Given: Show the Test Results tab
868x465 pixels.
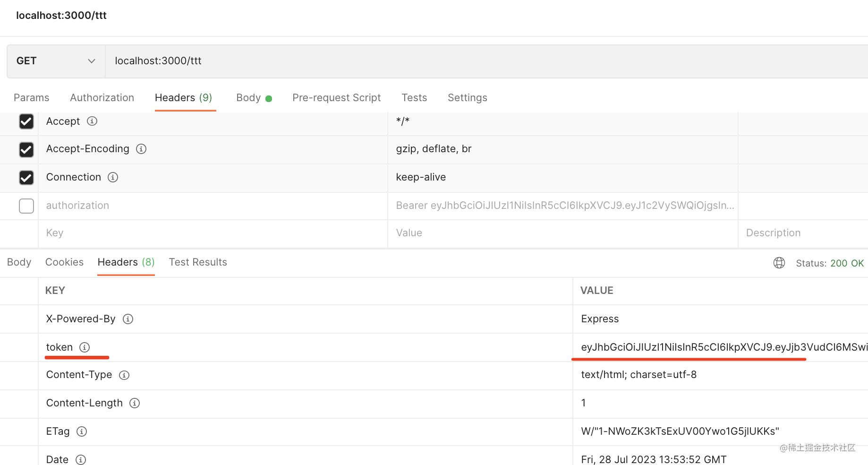Looking at the screenshot, I should tap(198, 262).
